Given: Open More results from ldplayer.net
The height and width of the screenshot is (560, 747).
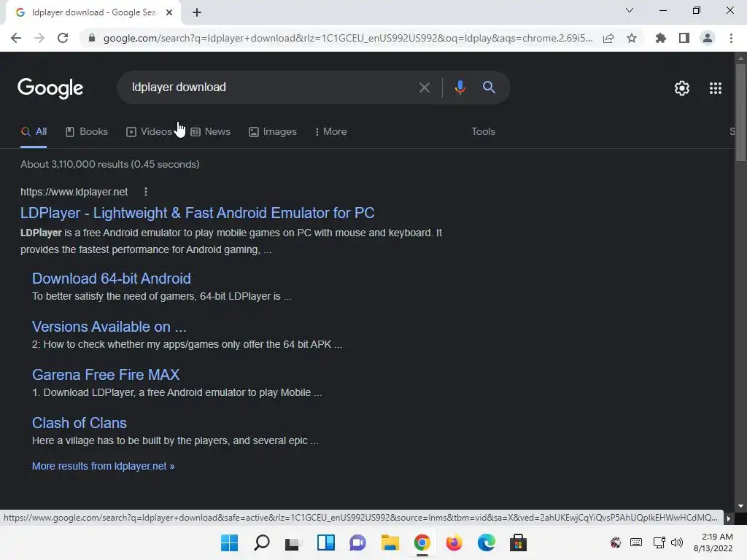Looking at the screenshot, I should tap(104, 466).
